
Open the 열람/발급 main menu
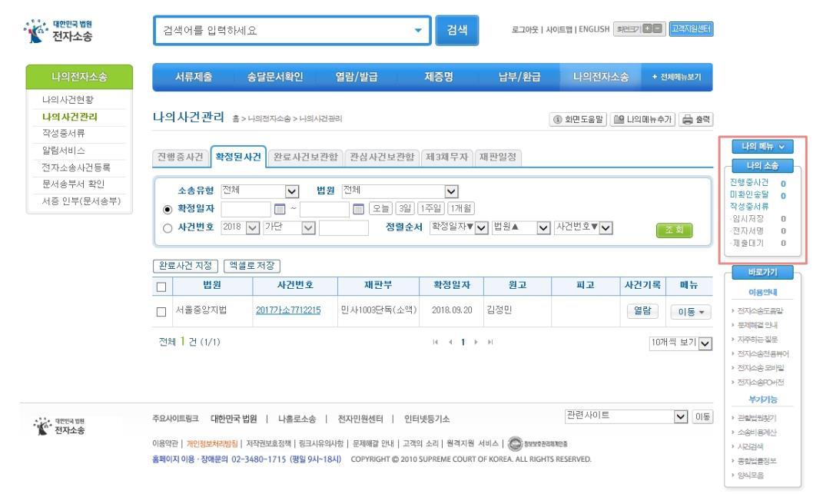(x=357, y=78)
